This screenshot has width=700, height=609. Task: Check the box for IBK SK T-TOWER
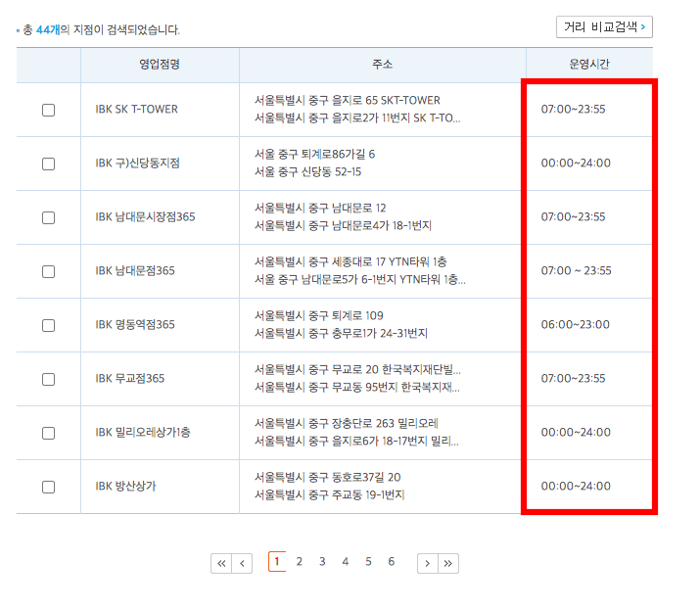tap(48, 110)
